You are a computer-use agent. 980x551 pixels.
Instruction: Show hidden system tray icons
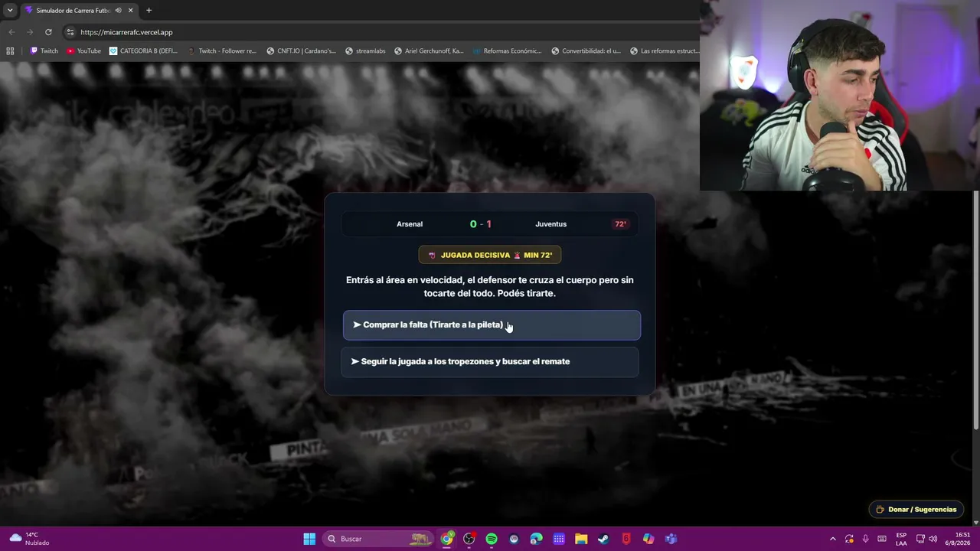(x=833, y=539)
